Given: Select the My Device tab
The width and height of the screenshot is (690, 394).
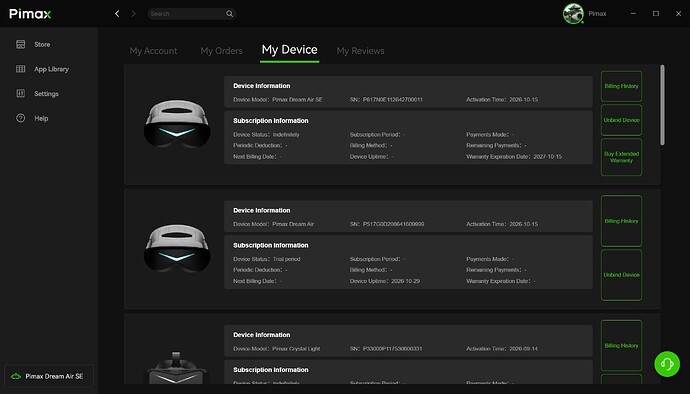Looking at the screenshot, I should point(290,50).
